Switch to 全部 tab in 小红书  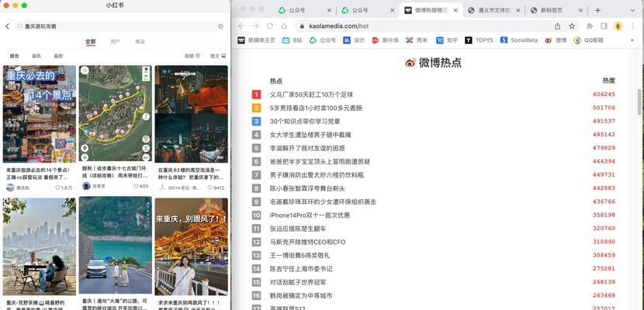[90, 42]
